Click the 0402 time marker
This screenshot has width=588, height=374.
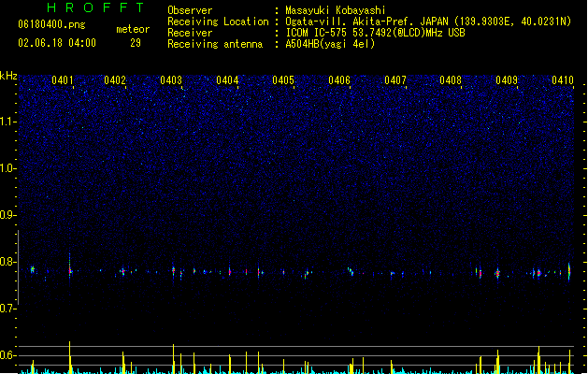point(115,80)
